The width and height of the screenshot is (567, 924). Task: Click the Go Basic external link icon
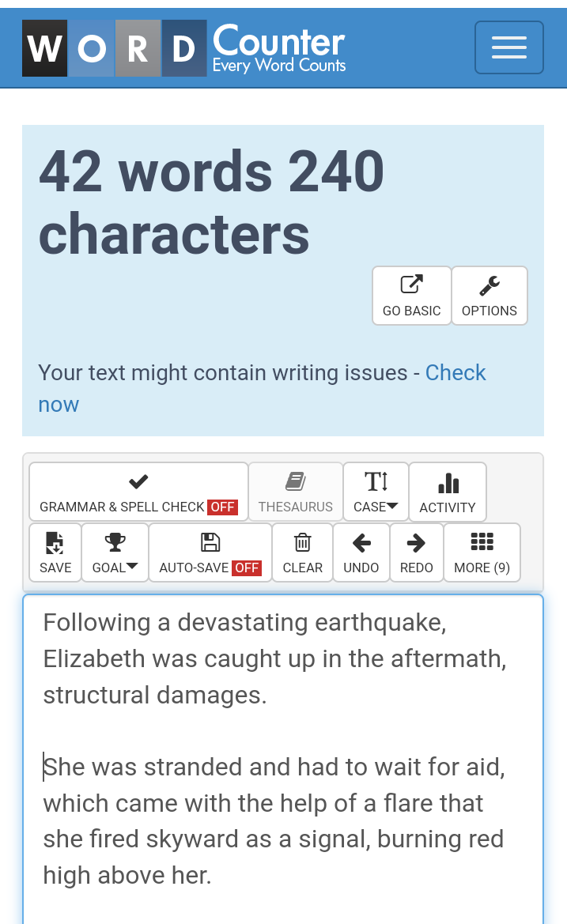[411, 285]
